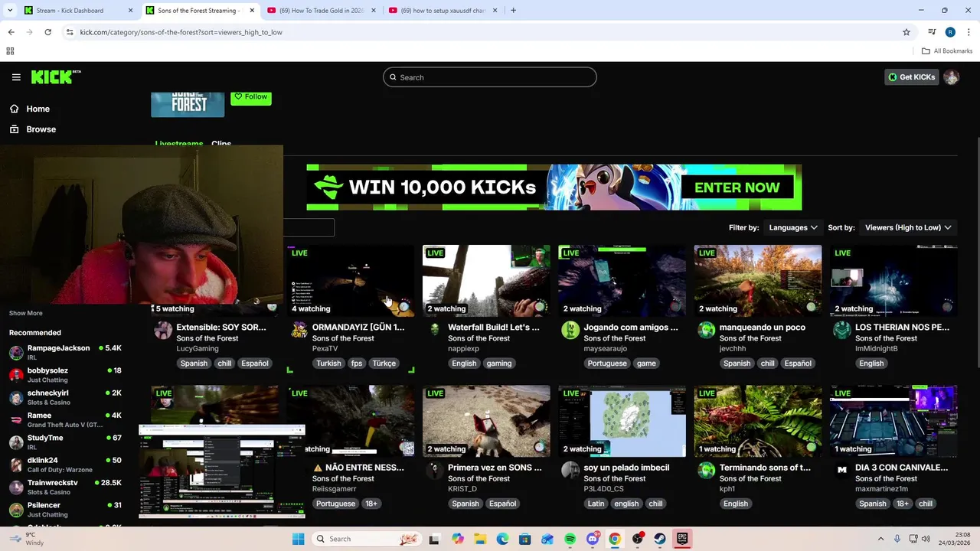Open the Viewers (High to Low) sort dropdown
980x551 pixels.
click(x=908, y=227)
